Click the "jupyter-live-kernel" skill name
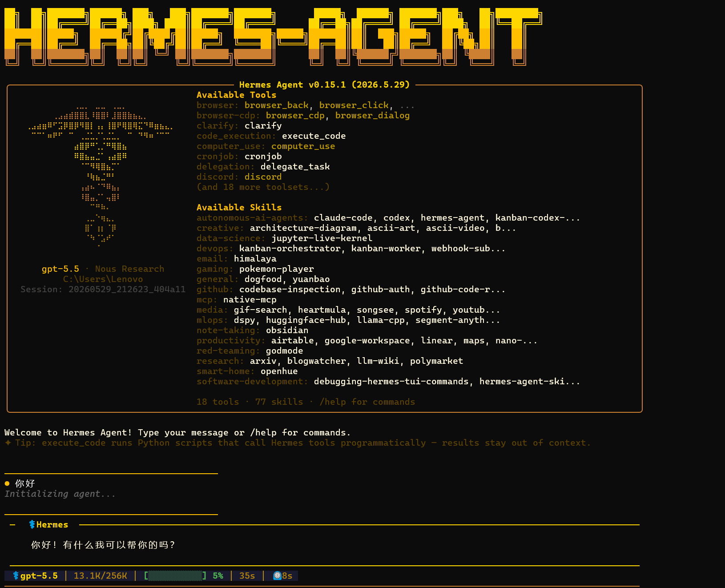Image resolution: width=725 pixels, height=588 pixels. tap(322, 238)
